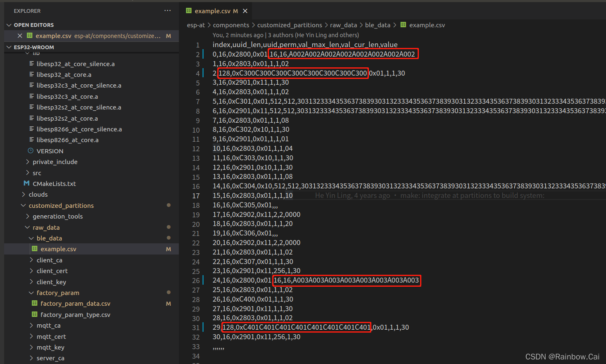Select components in the breadcrumb path

[231, 25]
